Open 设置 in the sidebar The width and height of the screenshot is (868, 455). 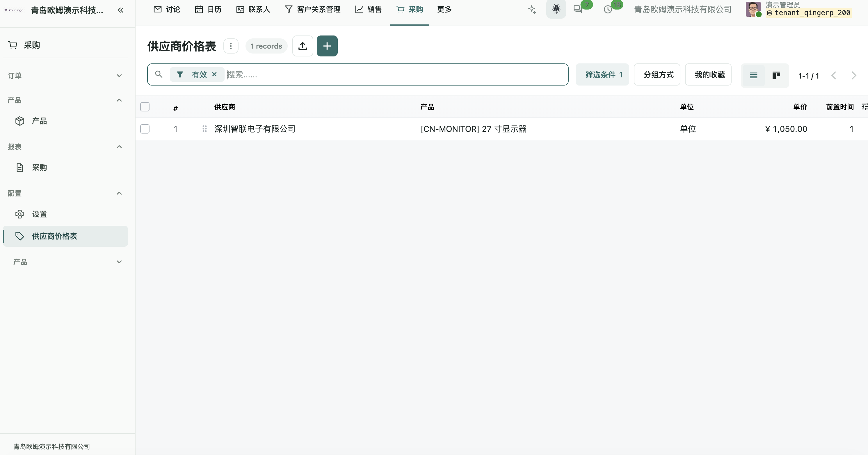tap(65, 214)
